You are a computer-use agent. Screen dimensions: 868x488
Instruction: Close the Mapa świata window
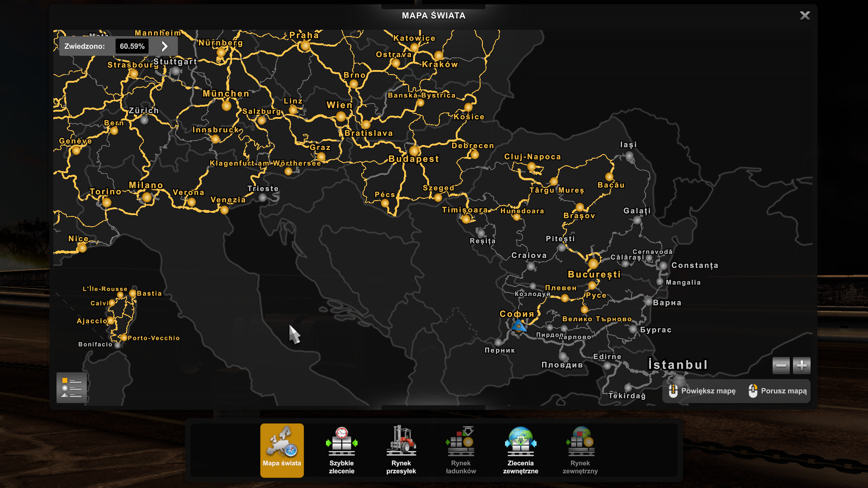click(x=805, y=15)
